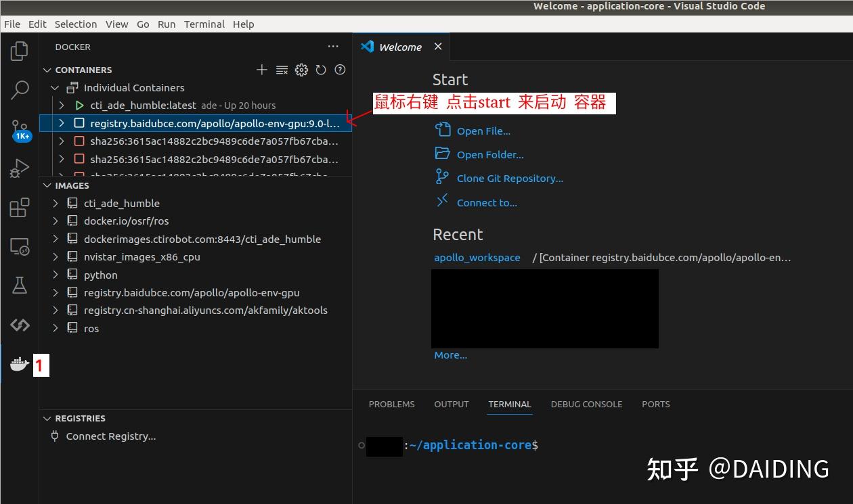Expand the apollo-env-gpu:9.0 container row

click(62, 123)
